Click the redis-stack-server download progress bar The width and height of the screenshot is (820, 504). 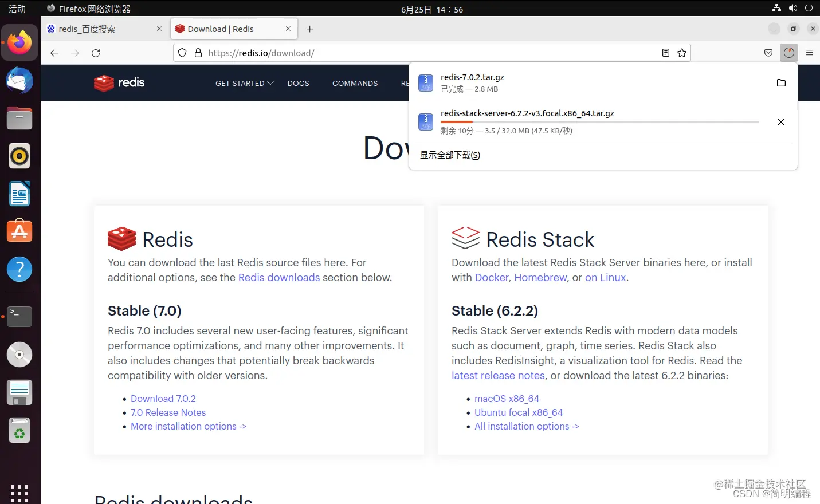tap(599, 122)
